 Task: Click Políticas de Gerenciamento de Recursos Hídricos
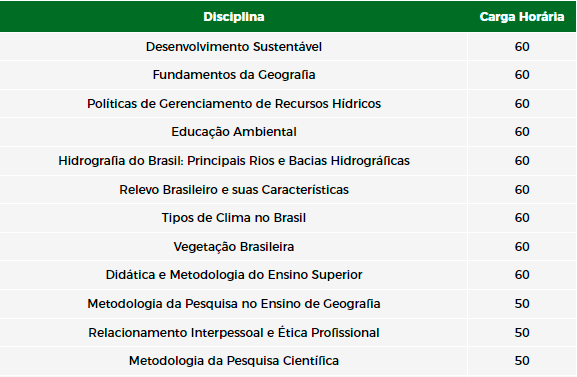click(234, 103)
